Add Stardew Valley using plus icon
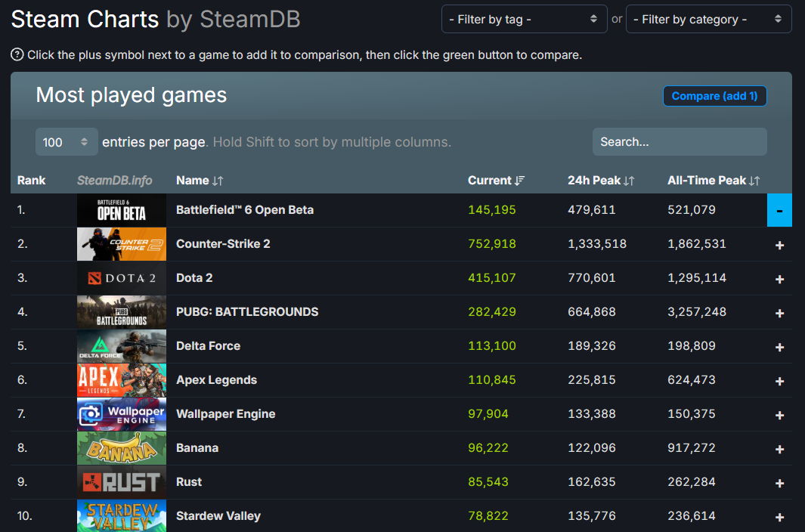Viewport: 805px width, 532px height. 779,517
